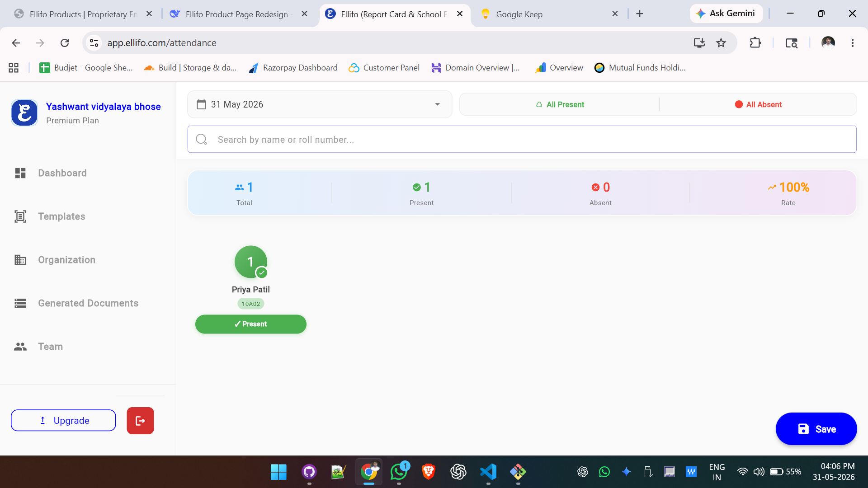Click the address bar URL
Viewport: 868px width, 488px height.
(x=162, y=43)
